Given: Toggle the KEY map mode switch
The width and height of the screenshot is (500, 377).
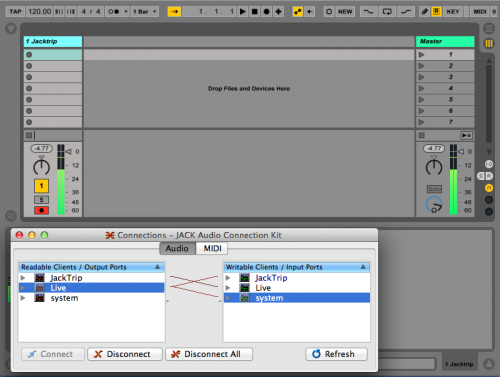Looking at the screenshot, I should click(x=453, y=12).
